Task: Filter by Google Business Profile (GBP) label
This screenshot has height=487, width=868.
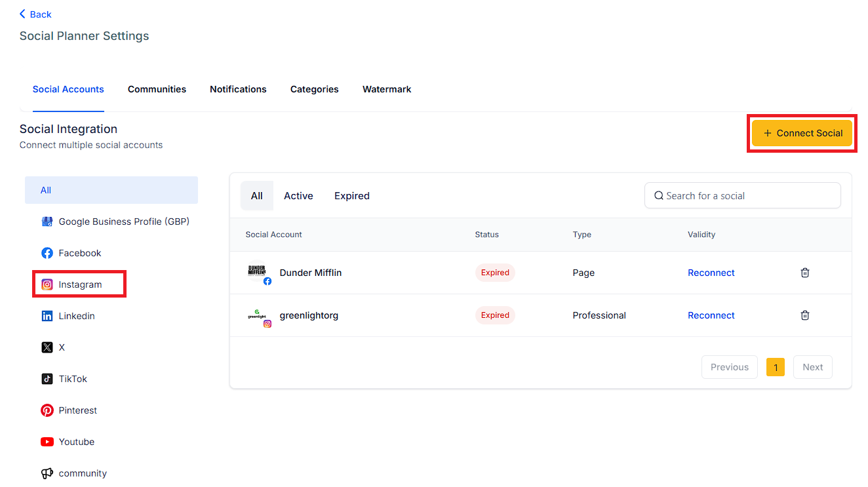Action: click(124, 222)
